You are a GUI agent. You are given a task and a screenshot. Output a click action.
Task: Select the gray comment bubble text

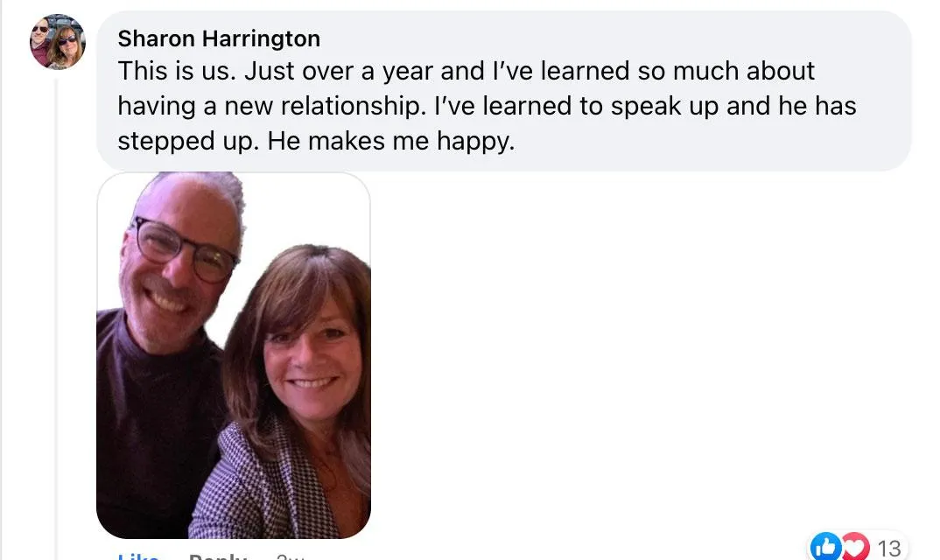point(503,91)
